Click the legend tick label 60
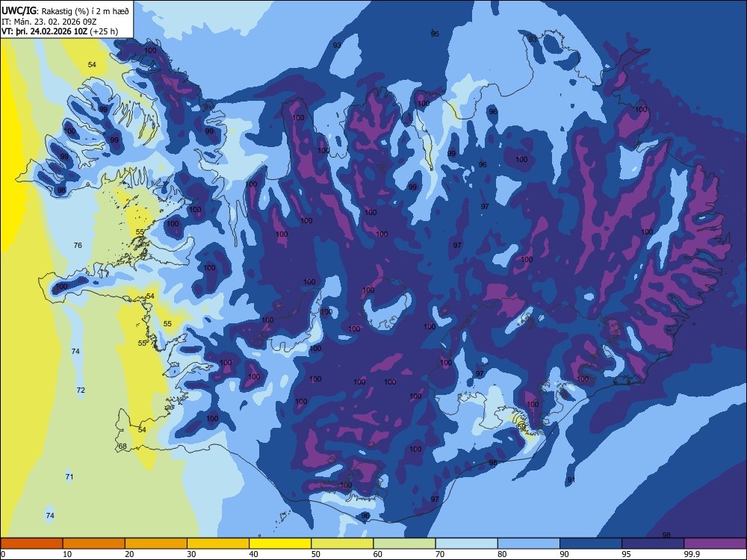 point(378,554)
